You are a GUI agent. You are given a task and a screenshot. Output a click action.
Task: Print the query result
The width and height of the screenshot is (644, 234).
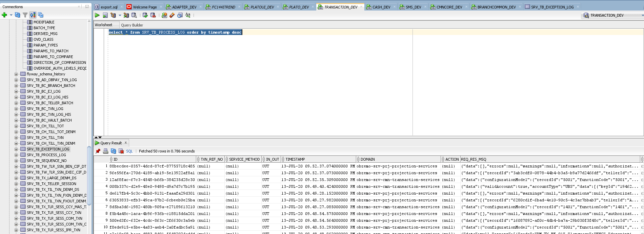[106, 151]
